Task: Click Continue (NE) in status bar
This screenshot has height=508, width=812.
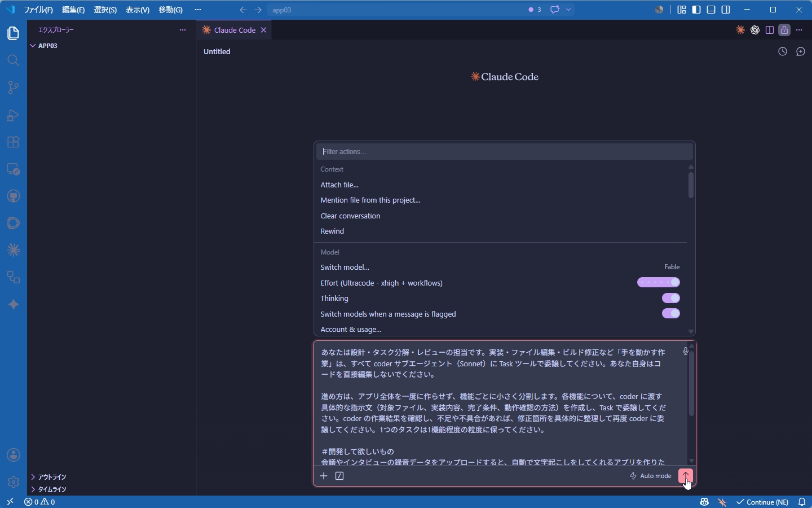Action: 762,502
